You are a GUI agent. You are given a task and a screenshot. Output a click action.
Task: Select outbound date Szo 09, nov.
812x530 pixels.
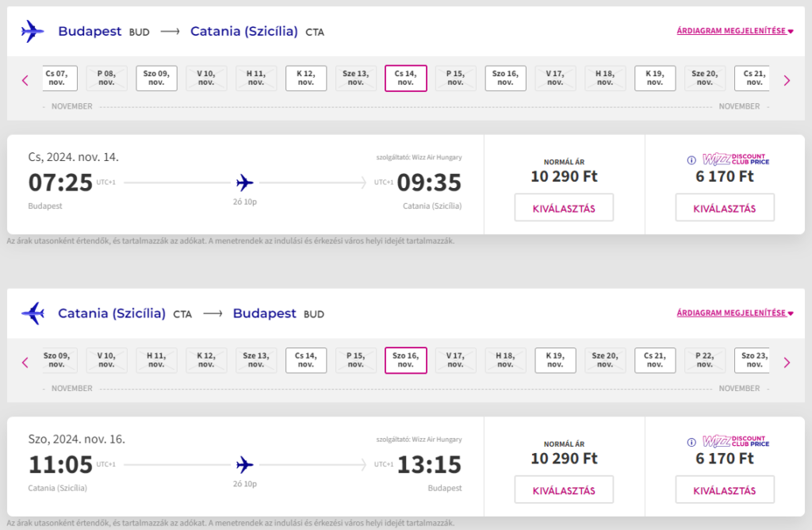156,79
